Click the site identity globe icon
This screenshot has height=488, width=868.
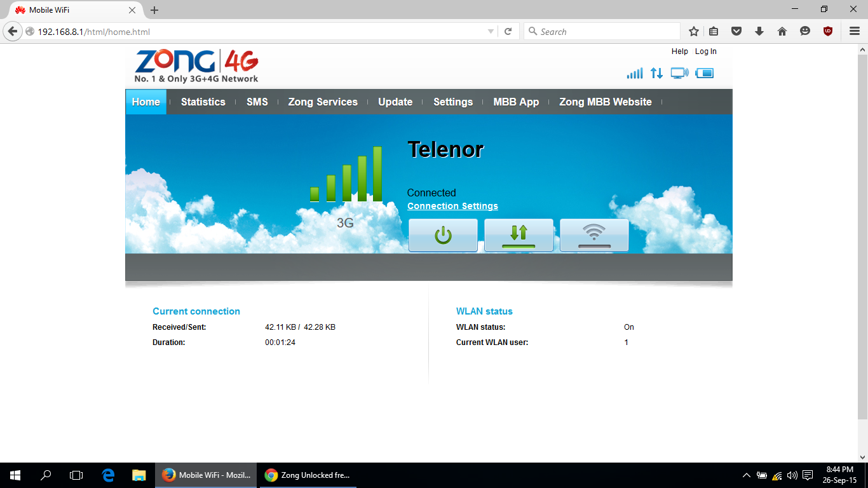pos(30,32)
